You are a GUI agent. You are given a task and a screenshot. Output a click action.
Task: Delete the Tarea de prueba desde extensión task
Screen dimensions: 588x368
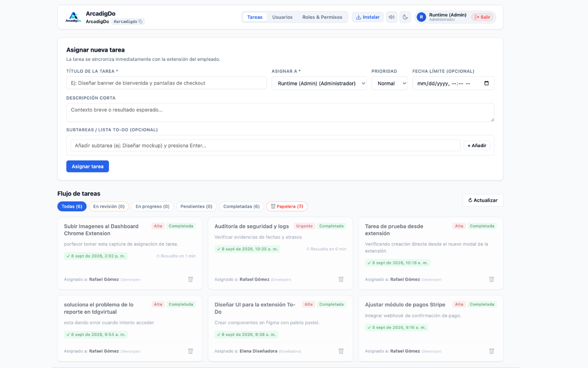[x=492, y=279]
